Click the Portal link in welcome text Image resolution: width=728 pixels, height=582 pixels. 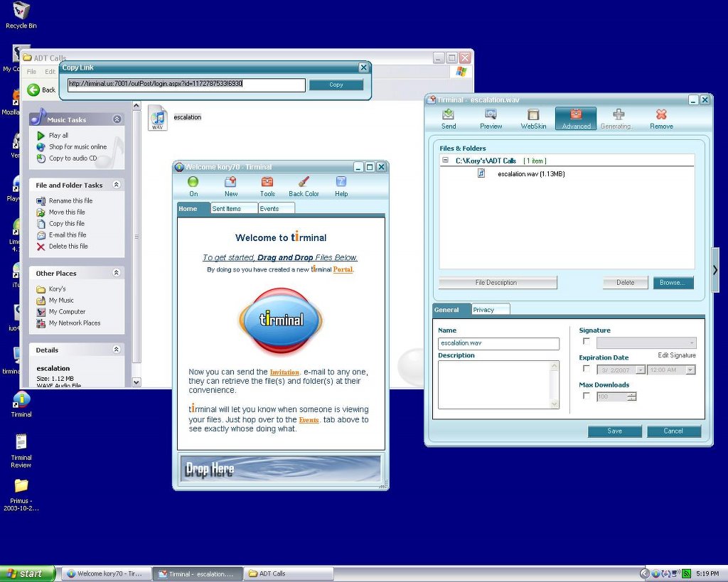pyautogui.click(x=343, y=269)
